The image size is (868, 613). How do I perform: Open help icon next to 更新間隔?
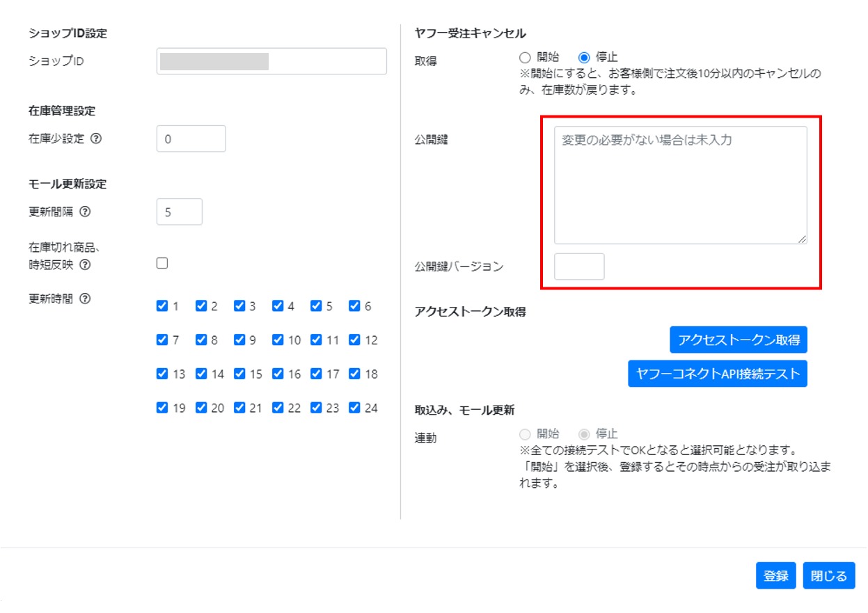(85, 212)
